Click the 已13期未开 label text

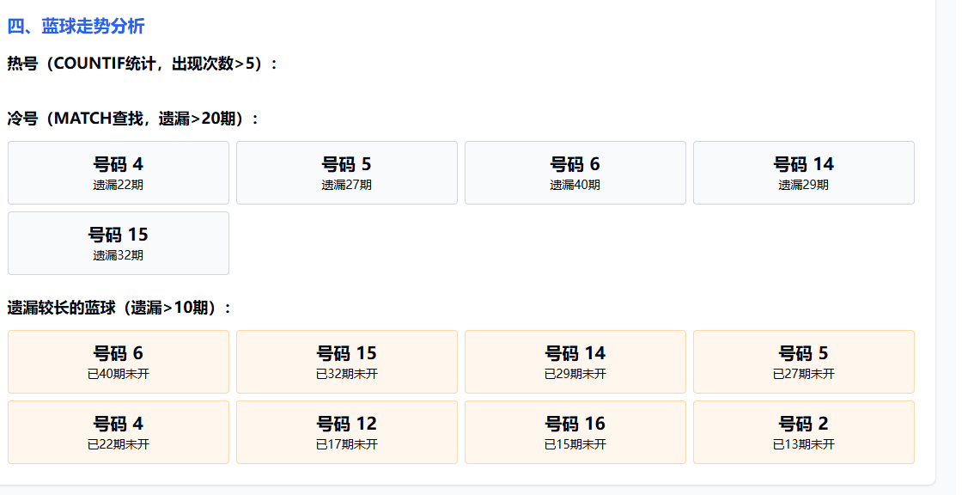click(x=804, y=444)
